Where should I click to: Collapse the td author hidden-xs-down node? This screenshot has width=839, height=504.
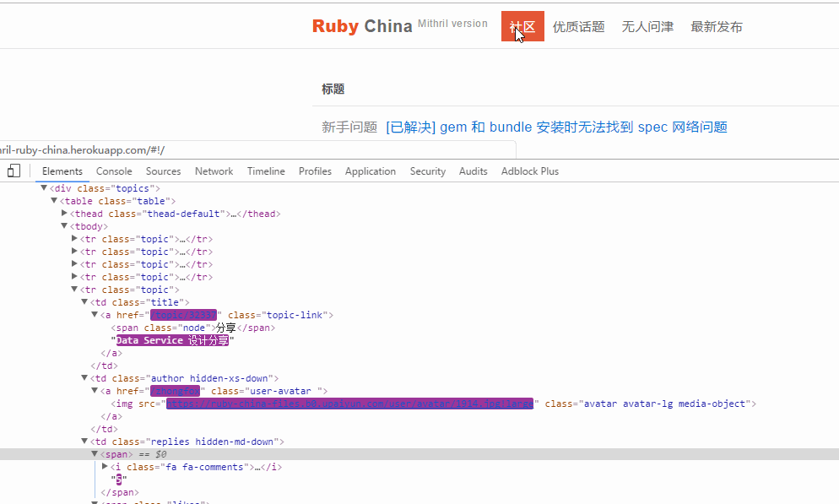click(84, 377)
